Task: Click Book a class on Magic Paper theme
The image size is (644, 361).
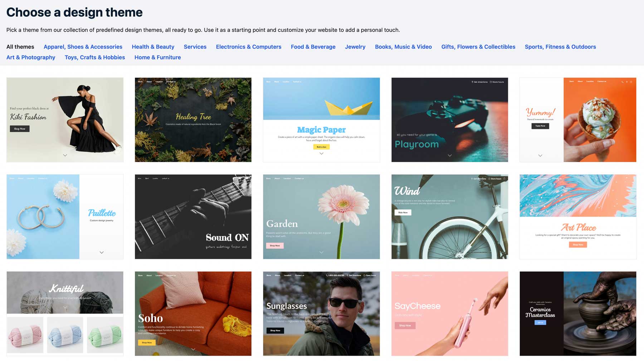Action: pos(321,147)
